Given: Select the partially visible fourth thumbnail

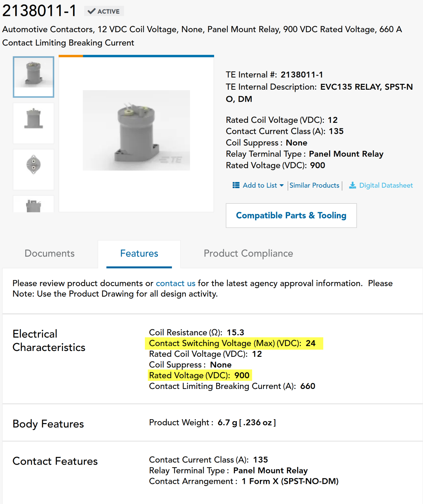Looking at the screenshot, I should click(33, 205).
